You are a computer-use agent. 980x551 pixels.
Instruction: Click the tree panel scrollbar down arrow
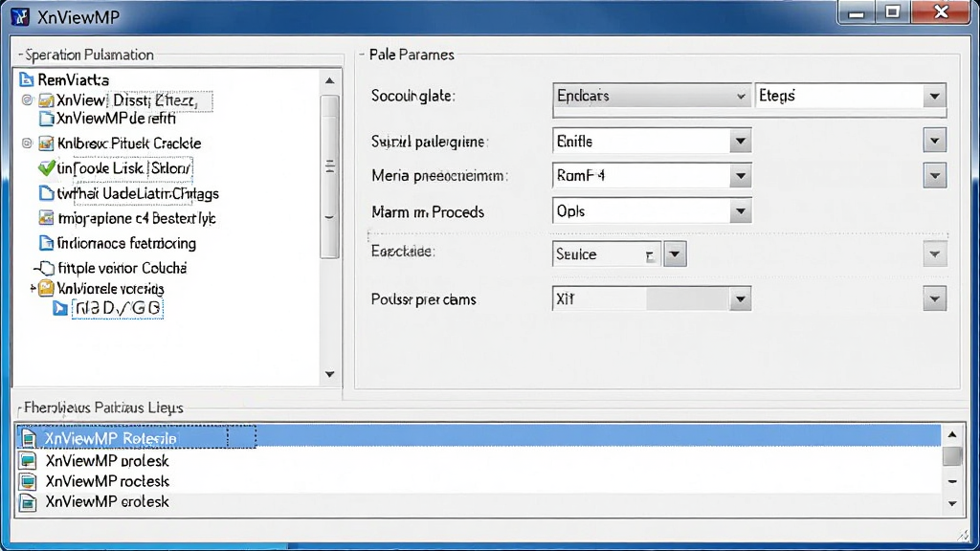point(330,374)
